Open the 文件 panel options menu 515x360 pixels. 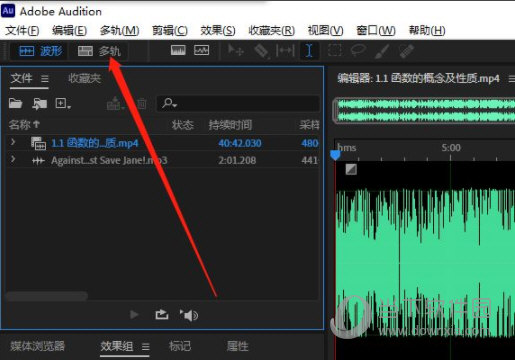click(45, 79)
